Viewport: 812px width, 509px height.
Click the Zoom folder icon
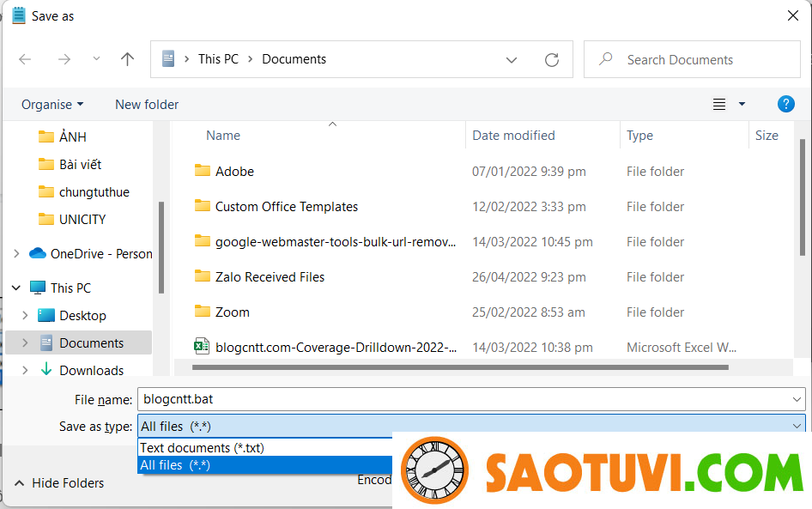(203, 312)
